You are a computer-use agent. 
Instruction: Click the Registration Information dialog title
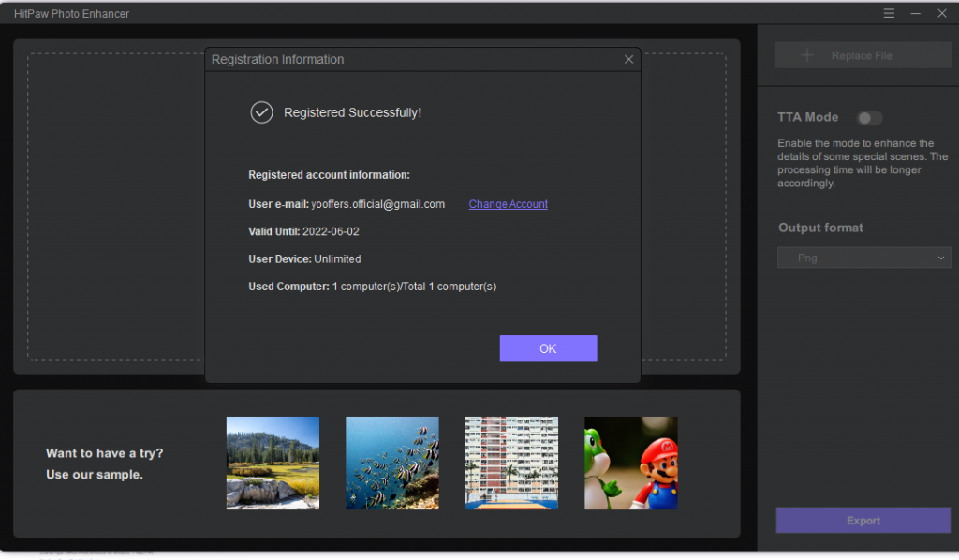click(277, 59)
